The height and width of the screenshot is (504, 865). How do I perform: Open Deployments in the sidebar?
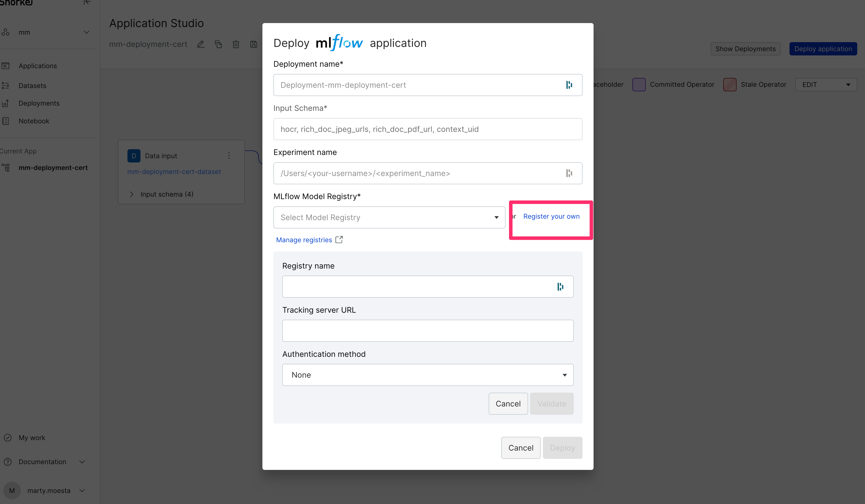coord(39,103)
